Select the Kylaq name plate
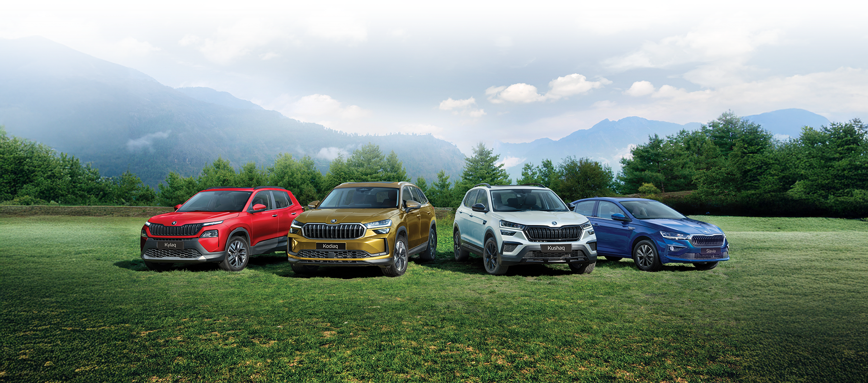 (170, 245)
